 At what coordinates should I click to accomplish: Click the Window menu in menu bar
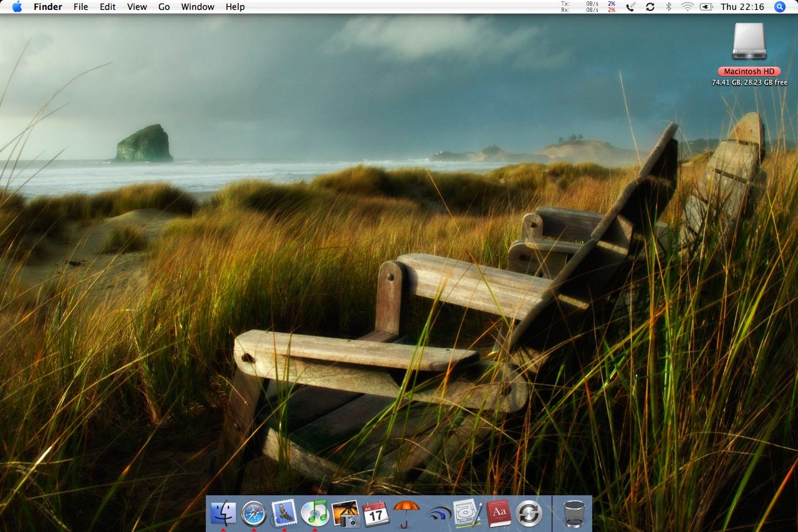(198, 7)
